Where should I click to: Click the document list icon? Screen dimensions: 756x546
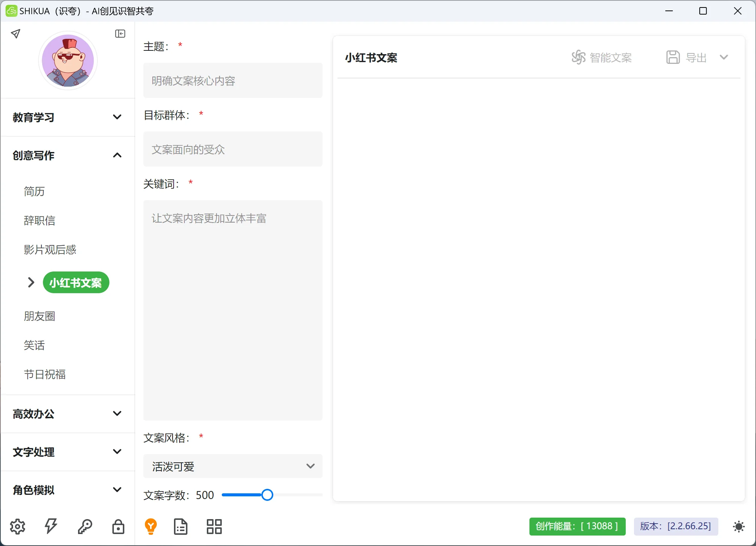click(181, 527)
